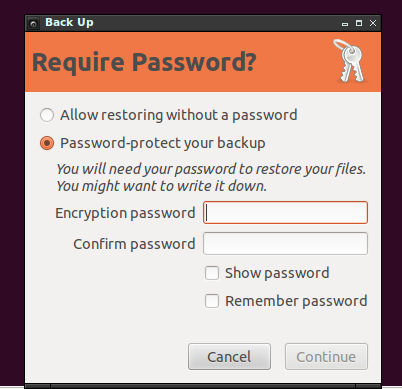This screenshot has width=402, height=389.
Task: Click the Encryption password label
Action: (125, 213)
